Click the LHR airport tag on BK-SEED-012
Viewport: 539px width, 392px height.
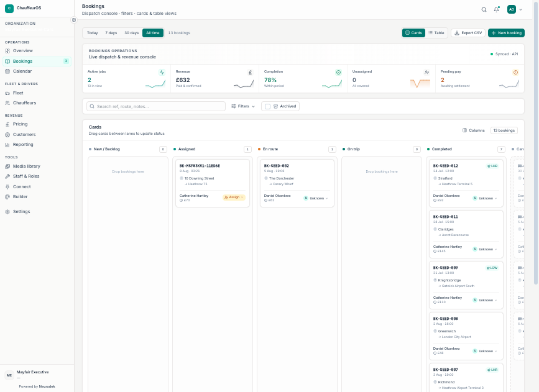492,166
